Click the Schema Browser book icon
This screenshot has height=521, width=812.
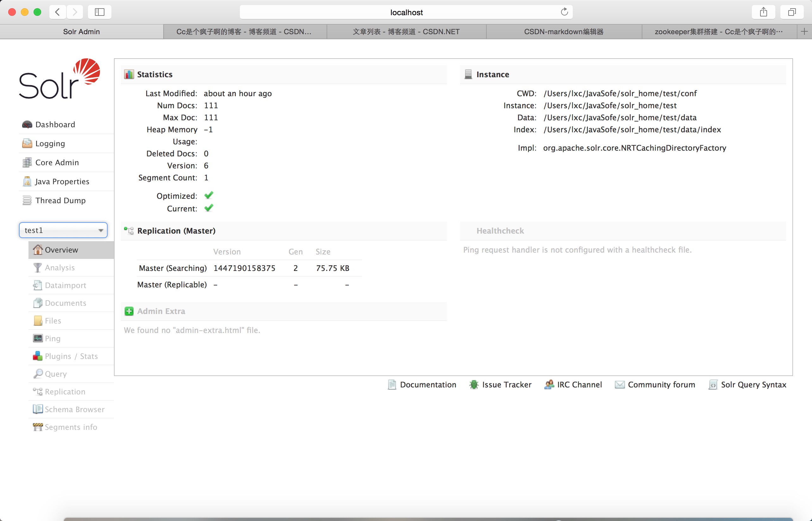pyautogui.click(x=38, y=409)
